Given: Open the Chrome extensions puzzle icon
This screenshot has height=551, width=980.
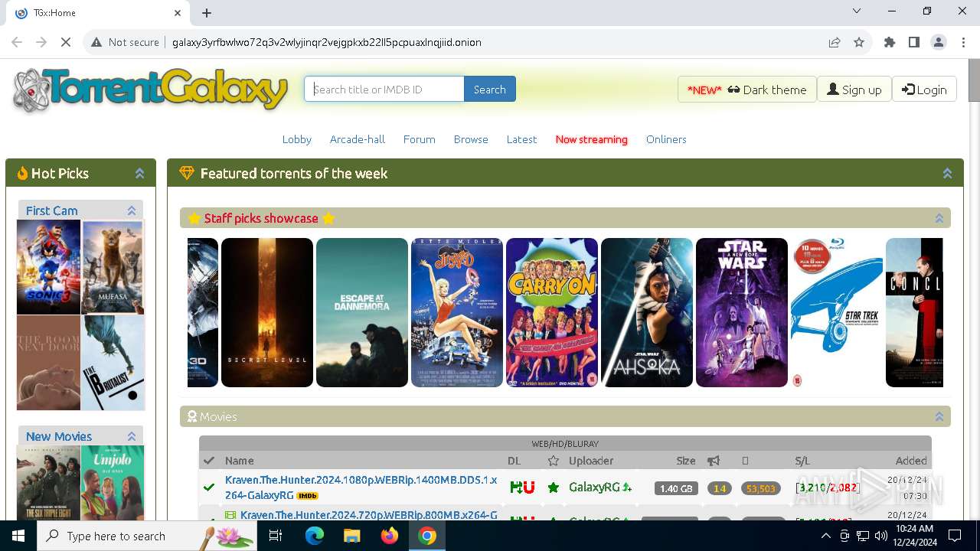Looking at the screenshot, I should (890, 42).
